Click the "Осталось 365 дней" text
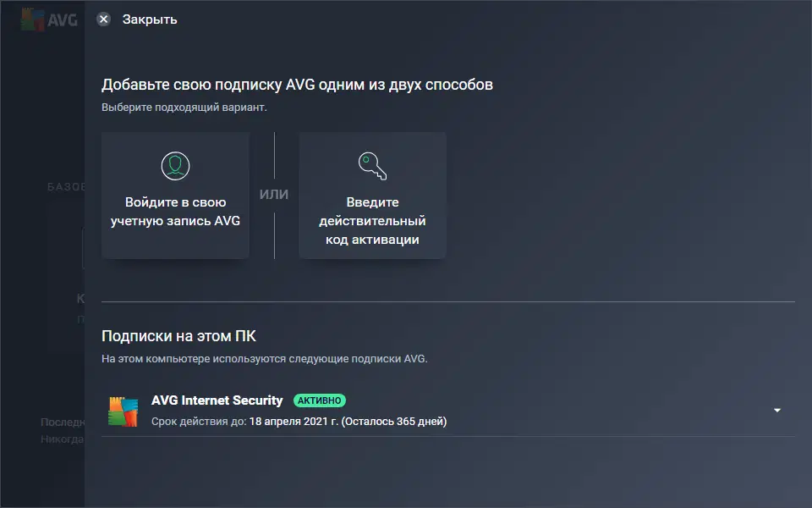Viewport: 812px width, 508px height. coord(394,421)
